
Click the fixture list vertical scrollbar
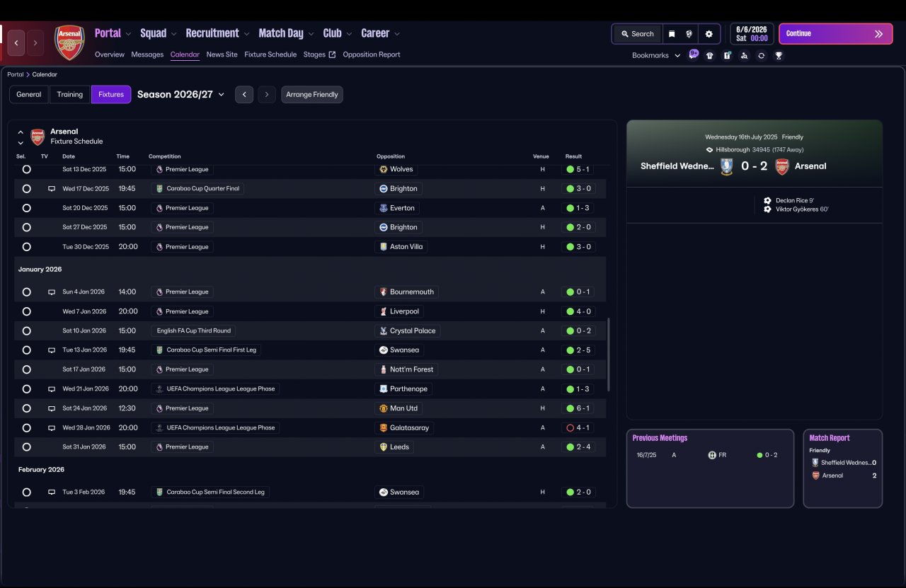(609, 354)
